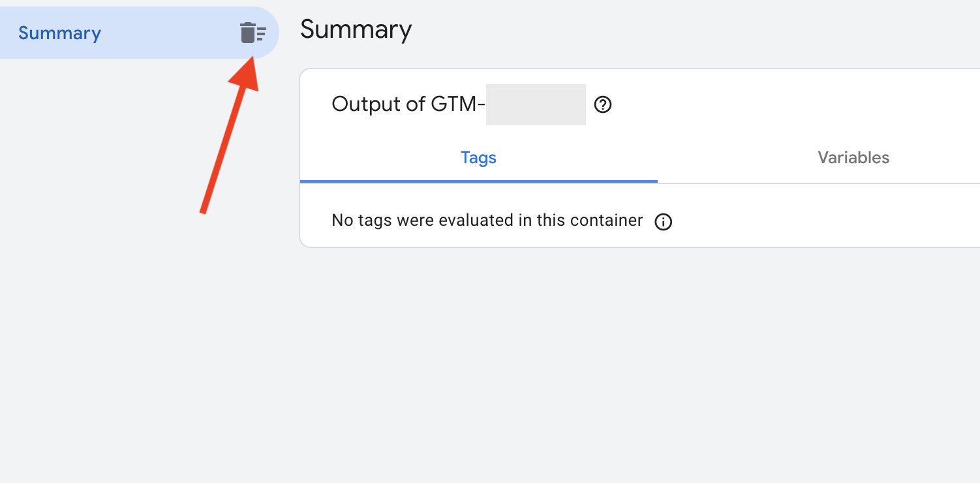The width and height of the screenshot is (980, 483).
Task: Click the blue underline beneath the Tags tab
Action: click(478, 181)
